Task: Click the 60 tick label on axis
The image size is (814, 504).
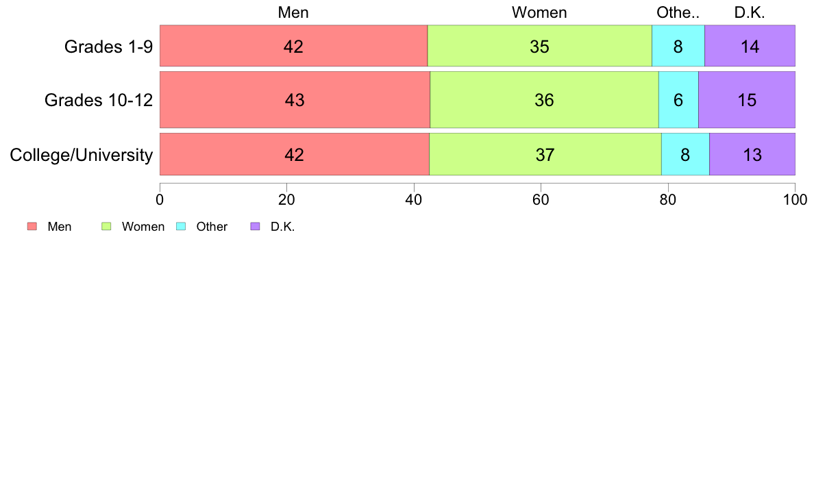Action: (541, 200)
